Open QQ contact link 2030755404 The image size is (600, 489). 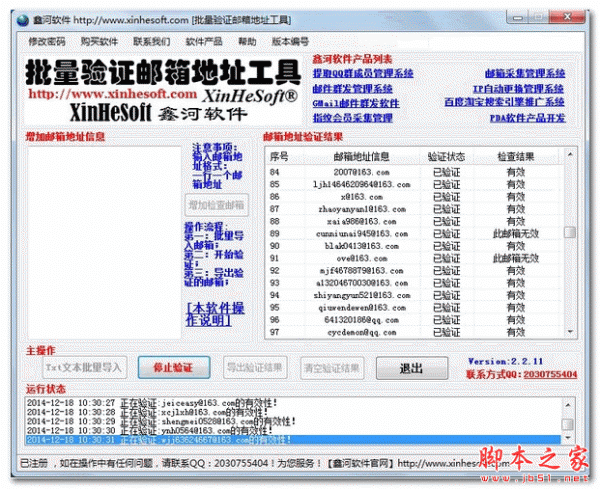click(550, 374)
